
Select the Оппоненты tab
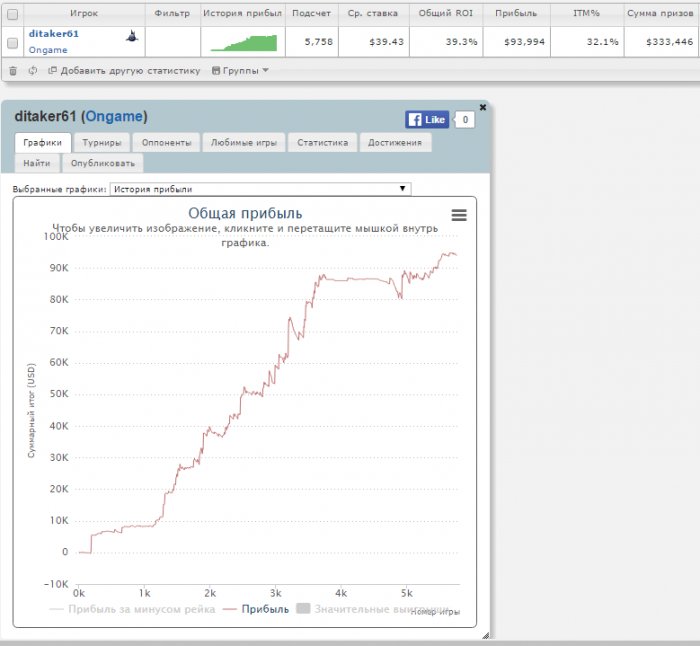[x=165, y=143]
